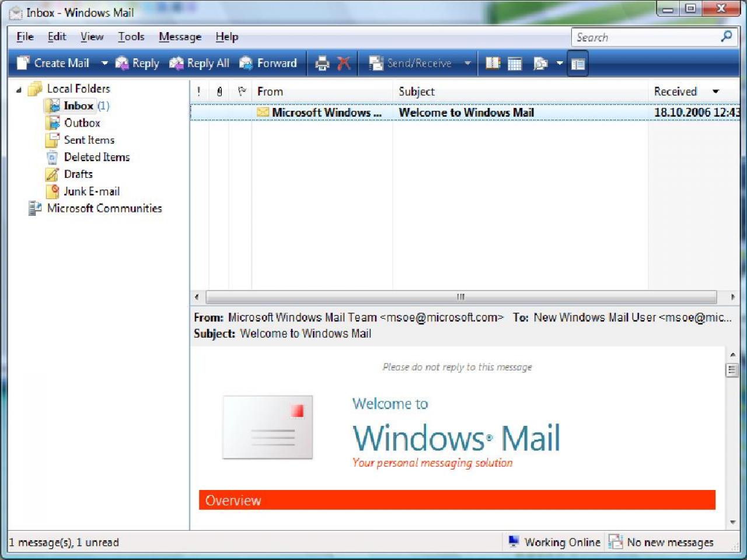The image size is (747, 560).
Task: Click the preview pane vertical scroll thumb
Action: [x=732, y=370]
